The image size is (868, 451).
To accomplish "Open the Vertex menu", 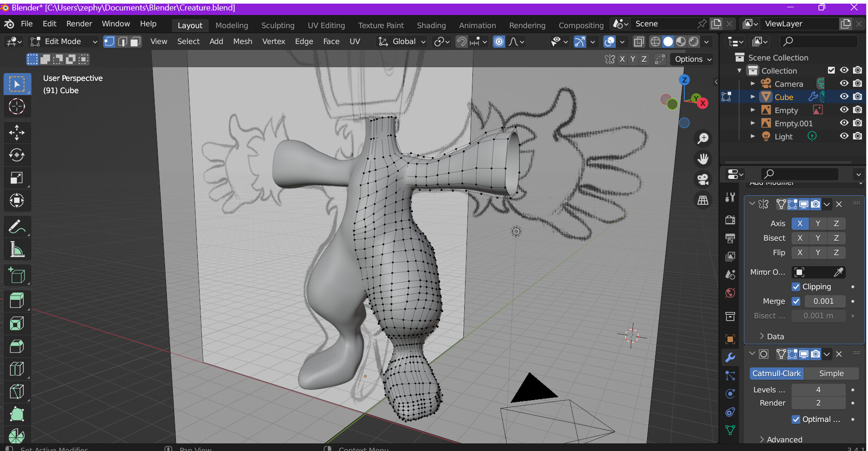I will click(x=273, y=41).
